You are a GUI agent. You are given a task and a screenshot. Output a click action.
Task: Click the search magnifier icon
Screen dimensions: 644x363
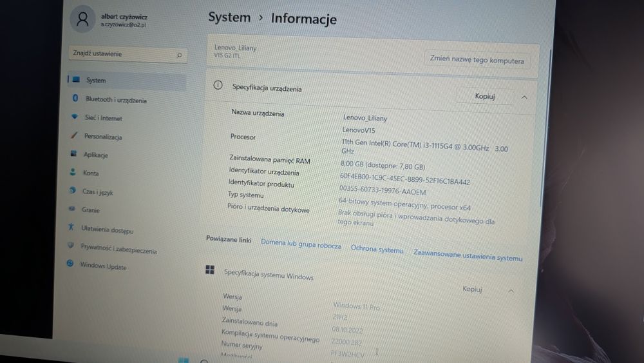point(179,55)
